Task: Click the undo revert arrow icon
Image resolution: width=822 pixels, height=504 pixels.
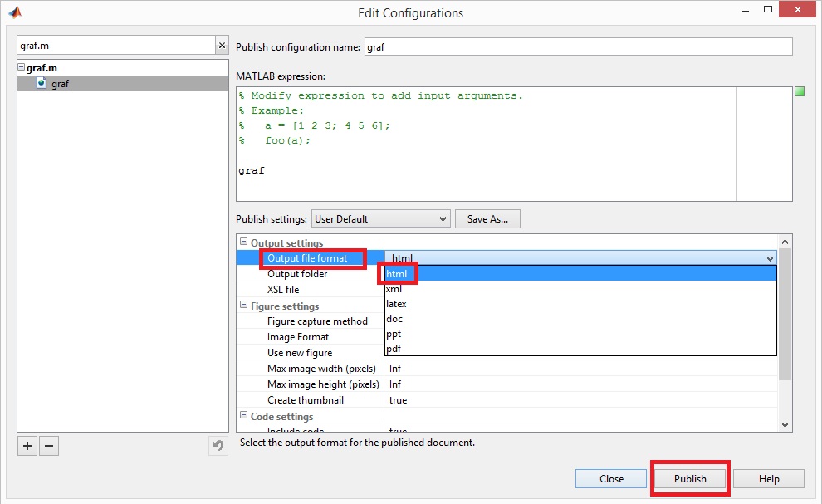Action: click(x=218, y=446)
